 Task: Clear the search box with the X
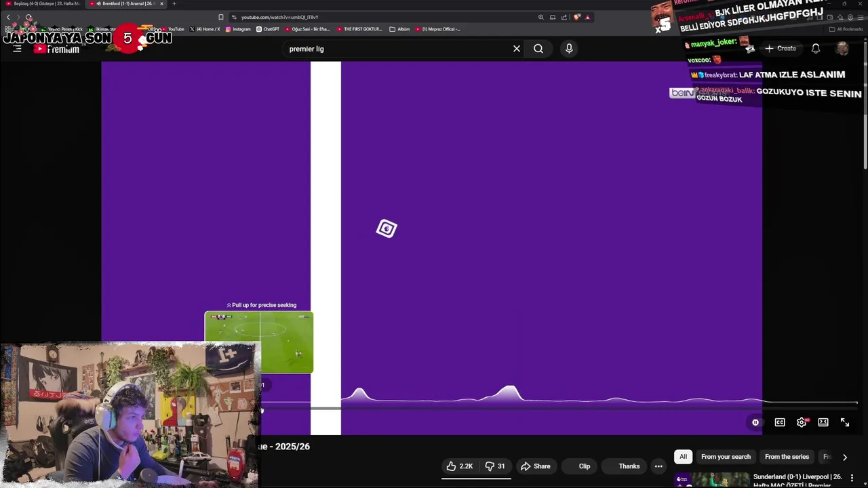[517, 49]
